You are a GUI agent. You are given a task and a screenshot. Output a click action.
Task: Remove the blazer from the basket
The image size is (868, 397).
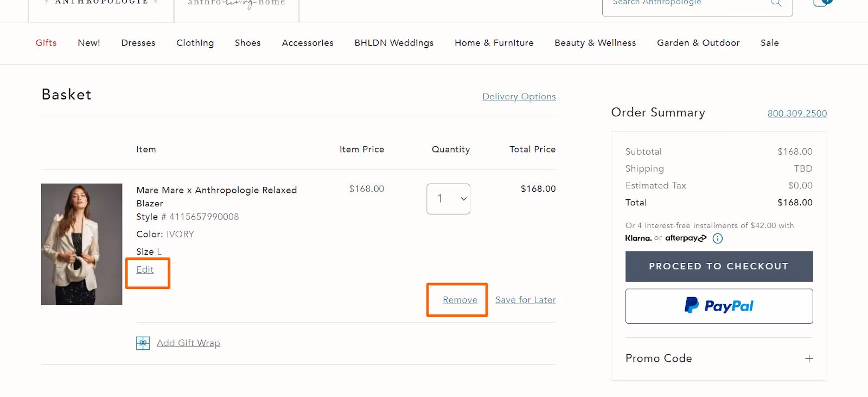[459, 299]
